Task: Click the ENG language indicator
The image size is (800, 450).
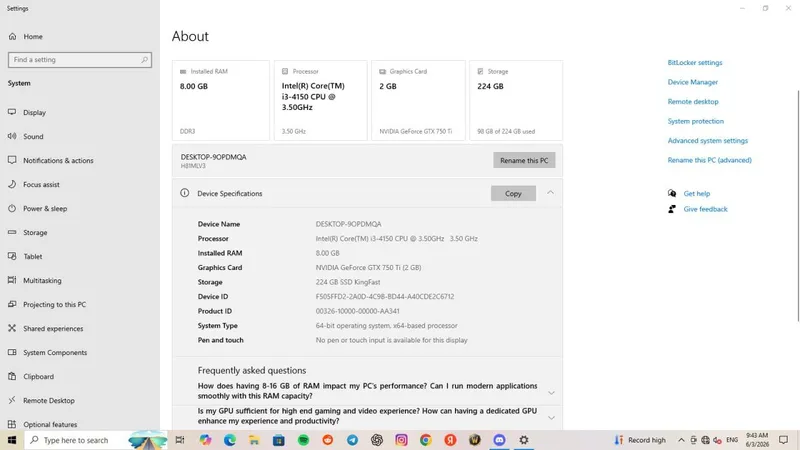Action: point(732,440)
